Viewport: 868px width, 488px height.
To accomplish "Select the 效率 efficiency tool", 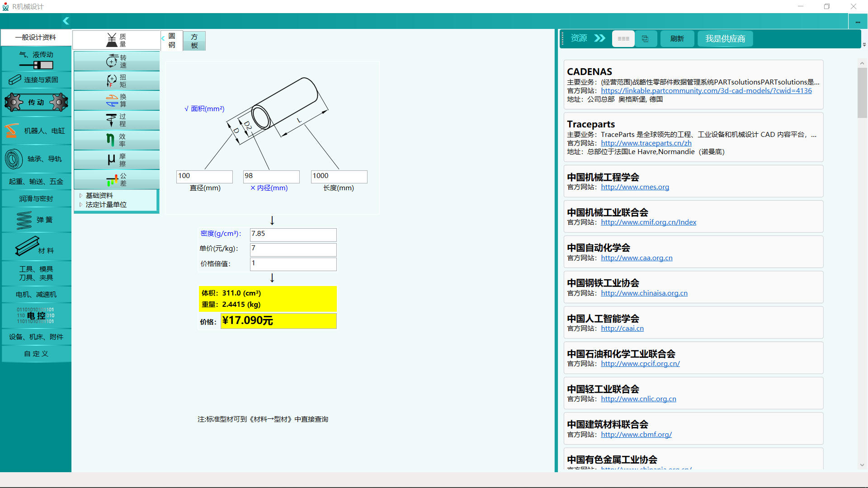I will click(x=117, y=140).
